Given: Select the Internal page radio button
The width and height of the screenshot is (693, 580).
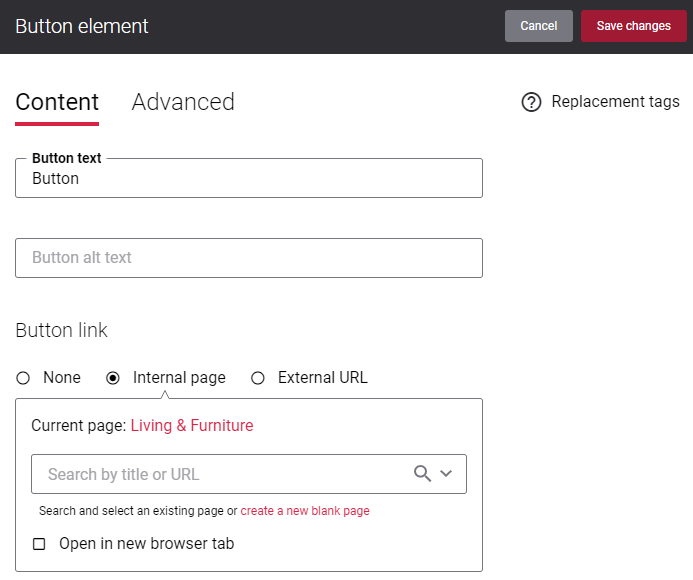Looking at the screenshot, I should click(x=113, y=378).
